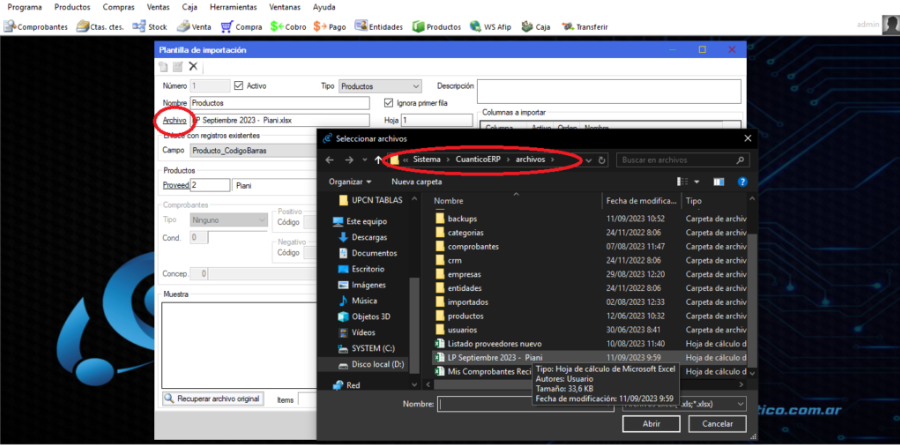Screen dimensions: 900x445
Task: Uncheck Ignora primer fila checkbox
Action: pos(389,103)
